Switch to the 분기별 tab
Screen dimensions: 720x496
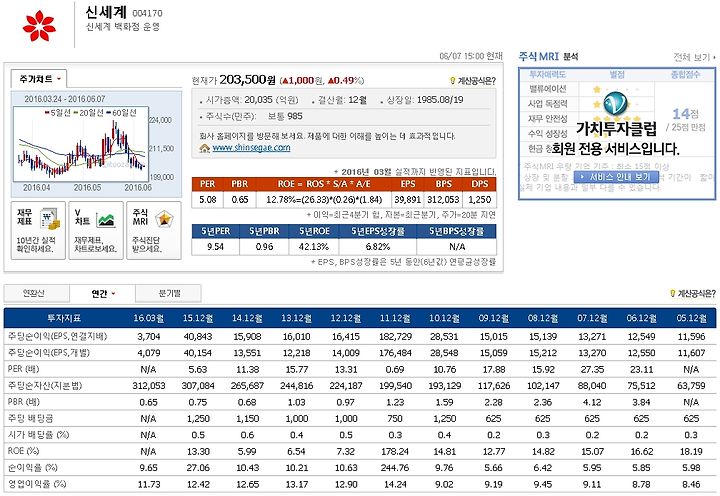169,293
